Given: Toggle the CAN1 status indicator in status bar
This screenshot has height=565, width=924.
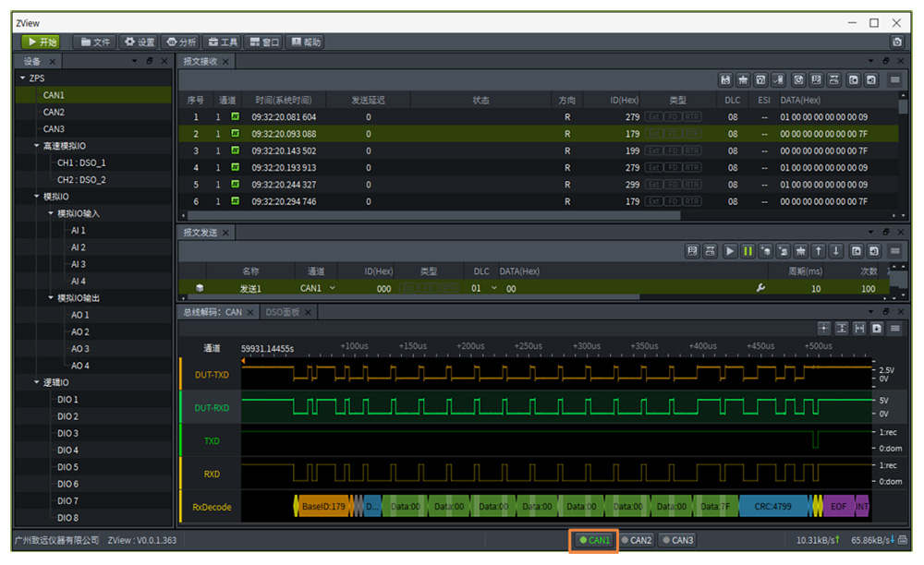Looking at the screenshot, I should pyautogui.click(x=594, y=540).
